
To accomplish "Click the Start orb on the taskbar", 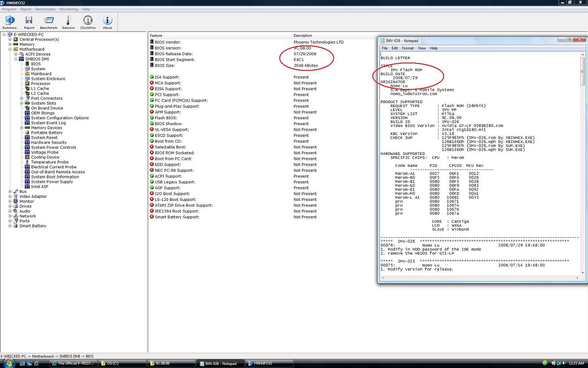I will click(x=8, y=363).
